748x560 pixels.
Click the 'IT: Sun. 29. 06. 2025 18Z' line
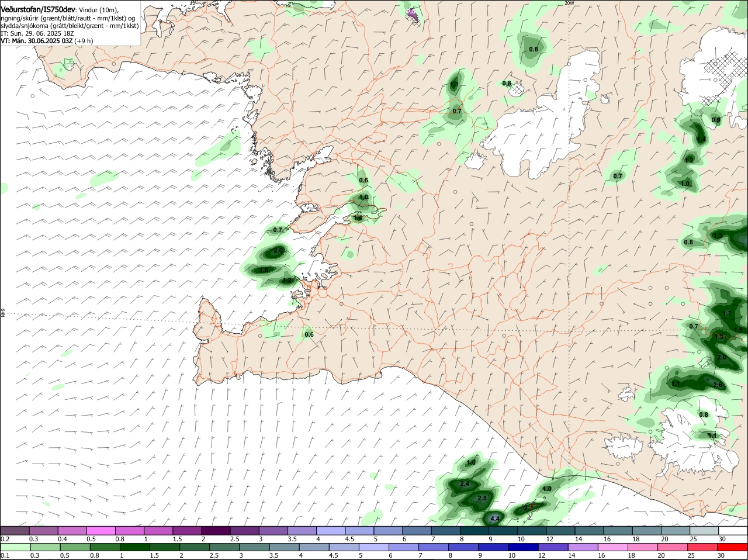tap(37, 33)
